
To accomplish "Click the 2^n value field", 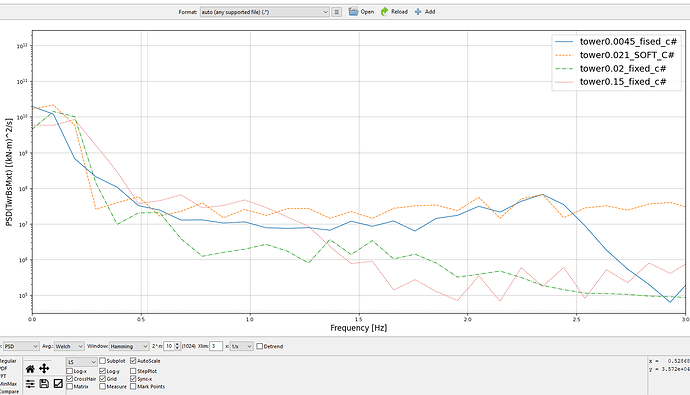I will point(169,347).
